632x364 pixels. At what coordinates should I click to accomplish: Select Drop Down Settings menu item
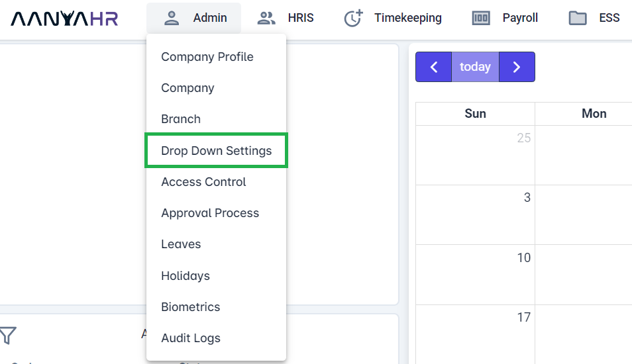217,151
